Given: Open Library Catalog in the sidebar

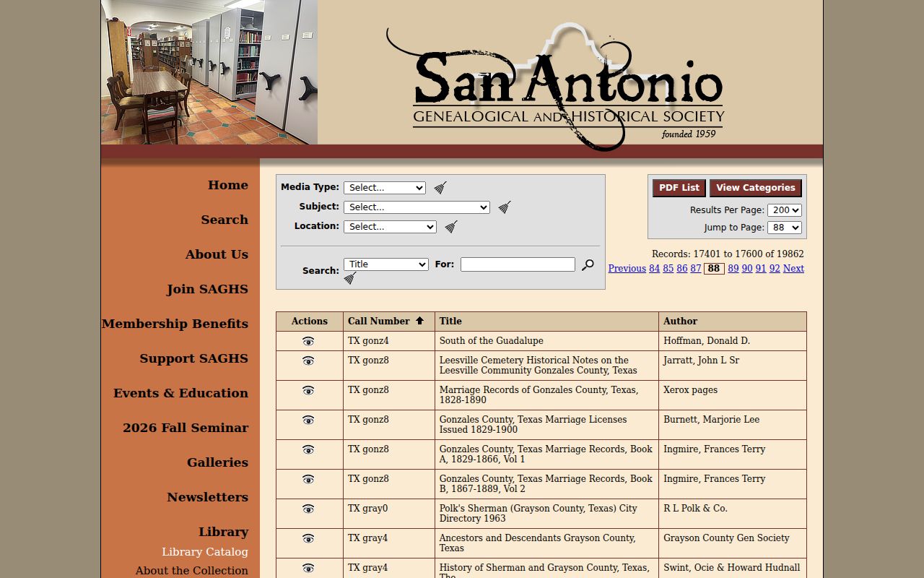Looking at the screenshot, I should pos(205,552).
